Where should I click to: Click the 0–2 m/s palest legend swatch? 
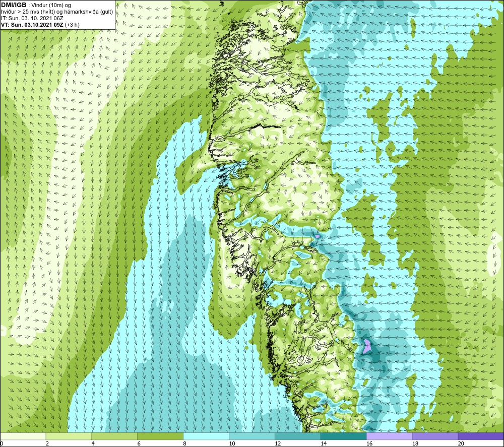tap(23, 436)
